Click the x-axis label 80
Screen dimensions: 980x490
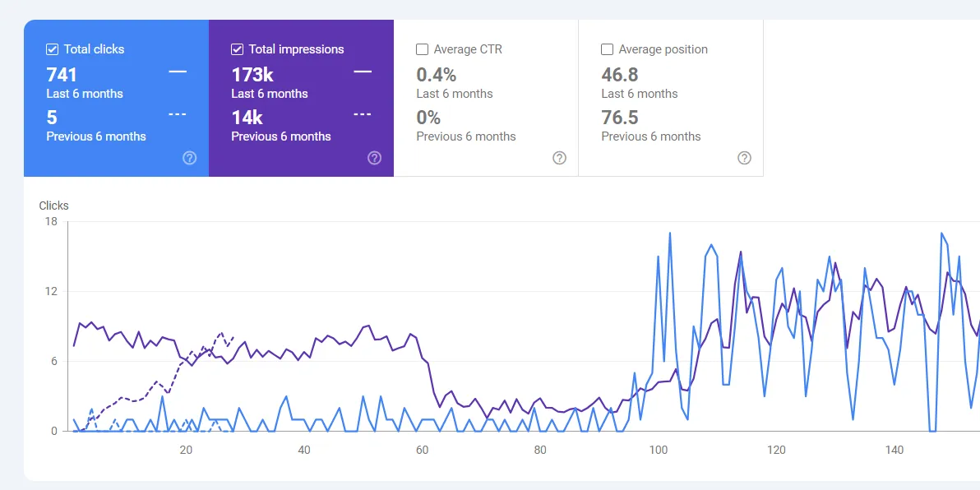(540, 450)
